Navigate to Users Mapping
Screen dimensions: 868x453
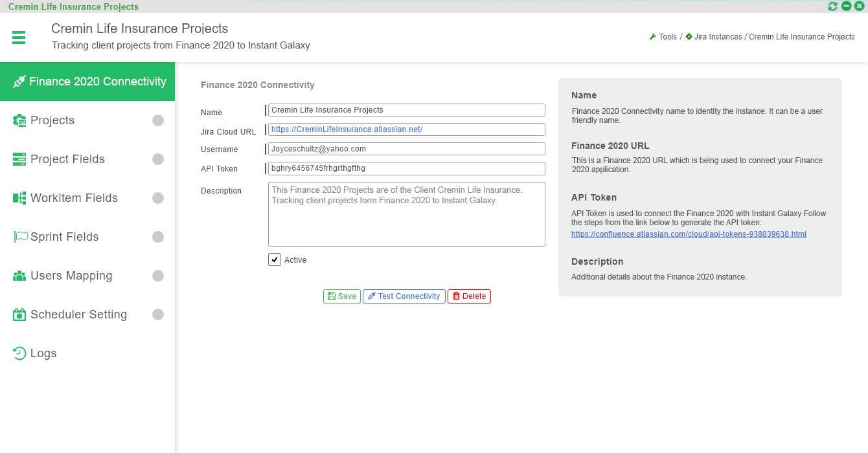tap(87, 276)
